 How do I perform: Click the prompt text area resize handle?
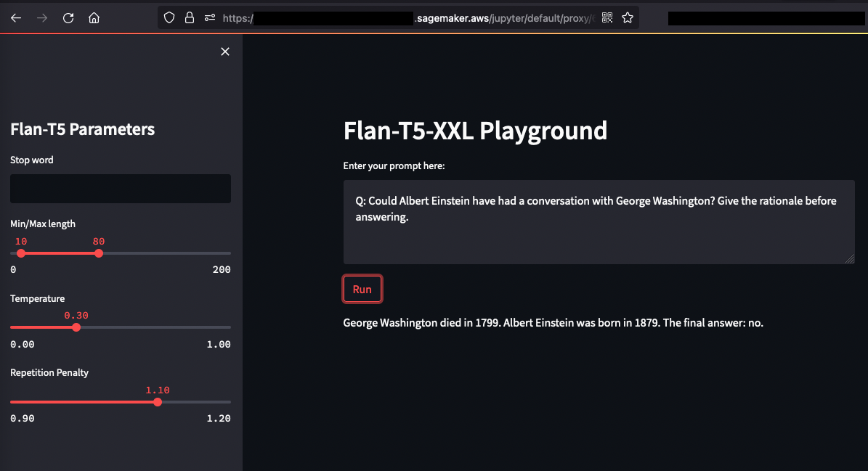(x=850, y=259)
